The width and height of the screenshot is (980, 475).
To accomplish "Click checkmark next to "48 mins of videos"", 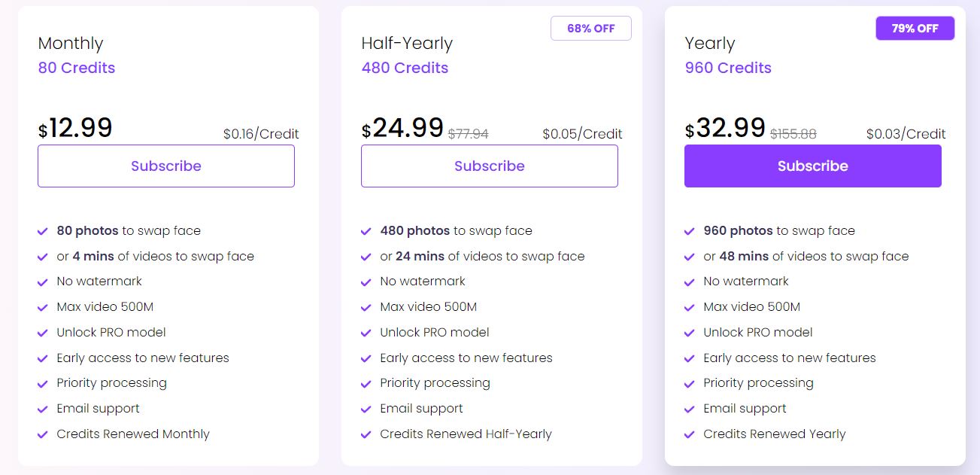I will 690,257.
